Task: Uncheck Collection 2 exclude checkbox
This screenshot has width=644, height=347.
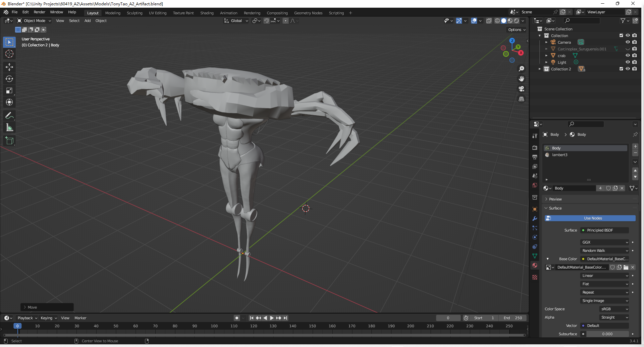Action: (621, 69)
